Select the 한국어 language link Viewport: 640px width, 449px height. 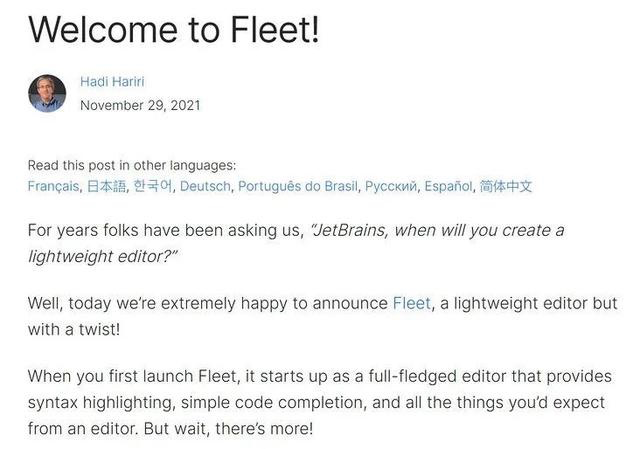(x=153, y=186)
